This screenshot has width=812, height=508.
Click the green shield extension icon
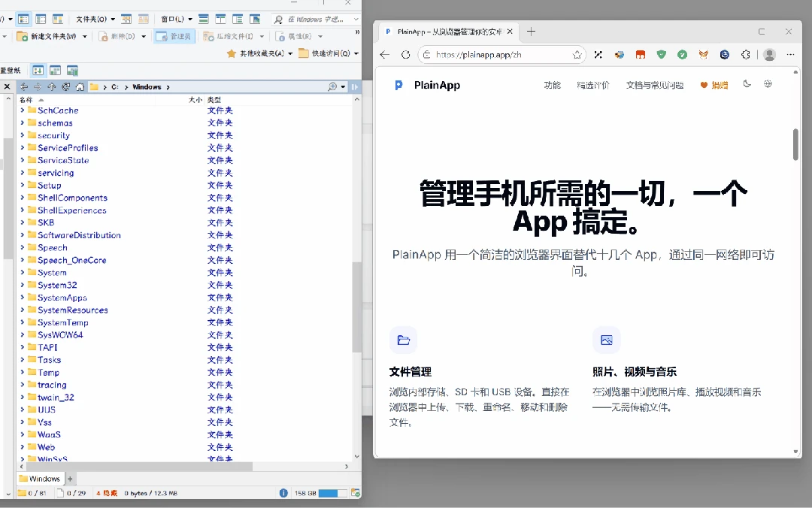click(662, 54)
